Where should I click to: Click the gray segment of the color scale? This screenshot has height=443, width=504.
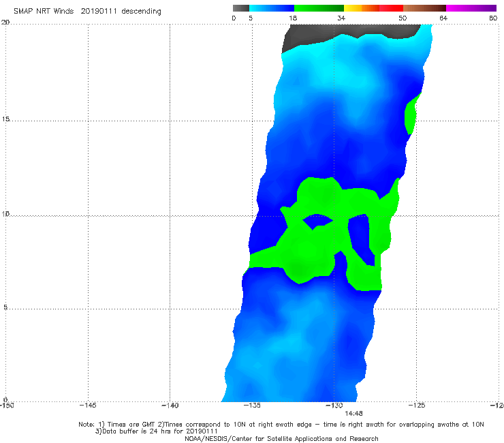[240, 8]
